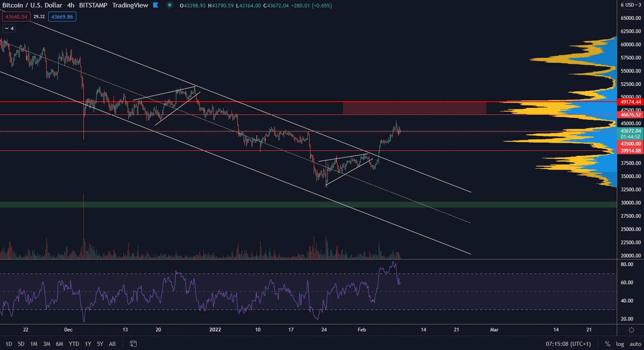644x350 pixels.
Task: Click the blue buy price 43669.86
Action: pyautogui.click(x=62, y=17)
